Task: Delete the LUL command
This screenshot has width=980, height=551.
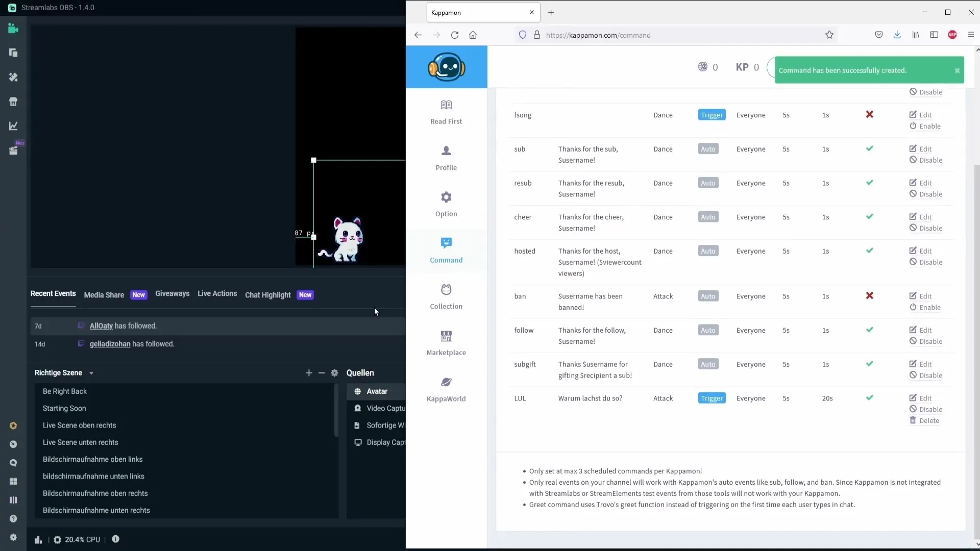Action: (924, 421)
